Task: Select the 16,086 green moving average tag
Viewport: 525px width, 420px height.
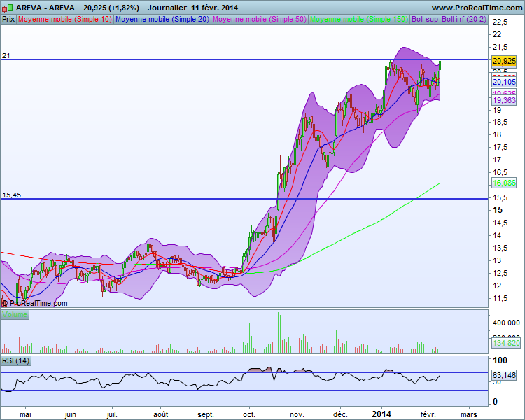Action: (x=504, y=183)
